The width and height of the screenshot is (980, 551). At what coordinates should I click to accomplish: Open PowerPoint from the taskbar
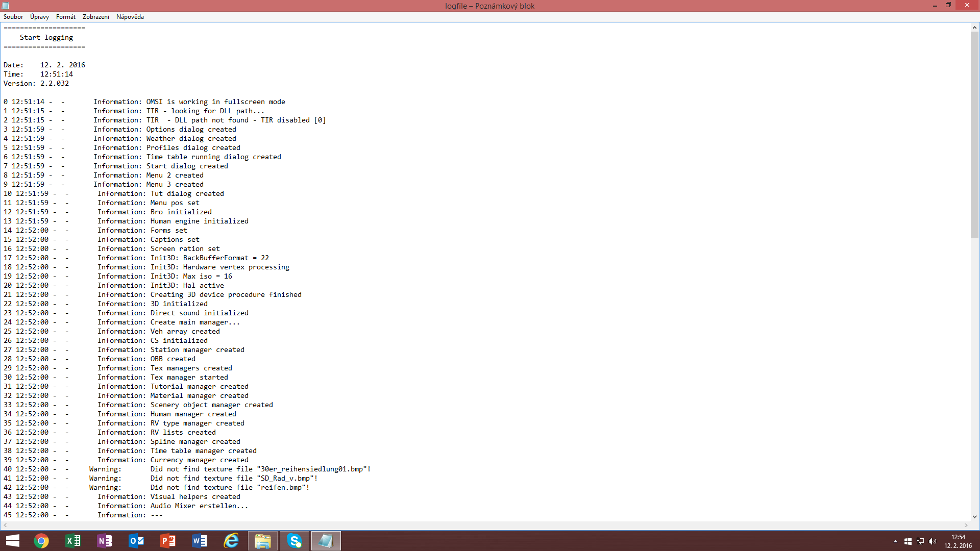coord(168,541)
